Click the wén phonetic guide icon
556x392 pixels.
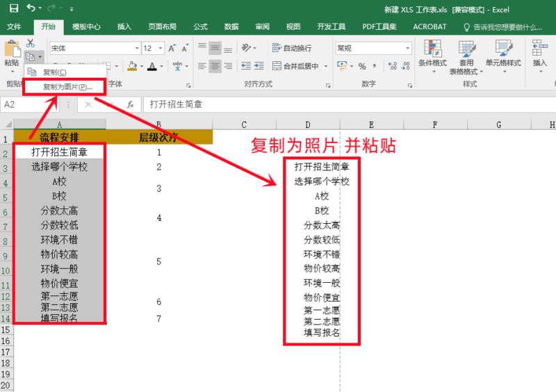click(177, 65)
